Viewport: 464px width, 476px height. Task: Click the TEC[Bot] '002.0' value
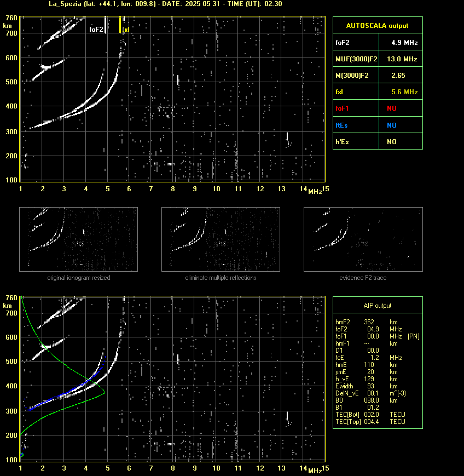point(372,414)
